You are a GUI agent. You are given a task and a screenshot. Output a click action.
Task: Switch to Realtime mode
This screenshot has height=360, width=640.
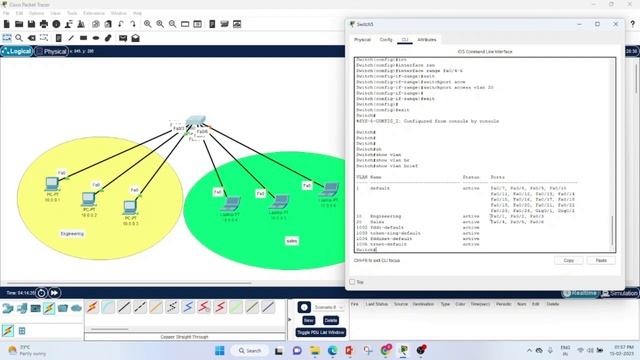580,293
